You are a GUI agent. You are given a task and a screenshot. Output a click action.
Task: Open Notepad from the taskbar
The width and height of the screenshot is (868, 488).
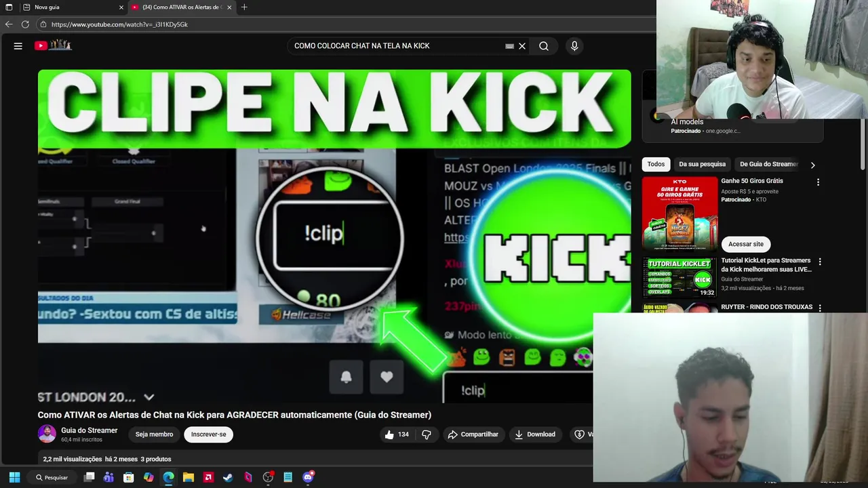point(288,477)
